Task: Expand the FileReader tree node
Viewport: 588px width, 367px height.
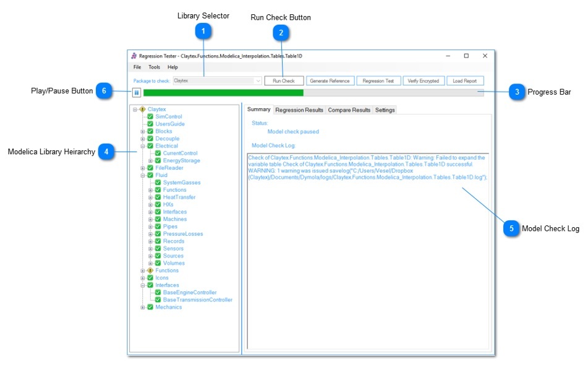Action: (142, 168)
